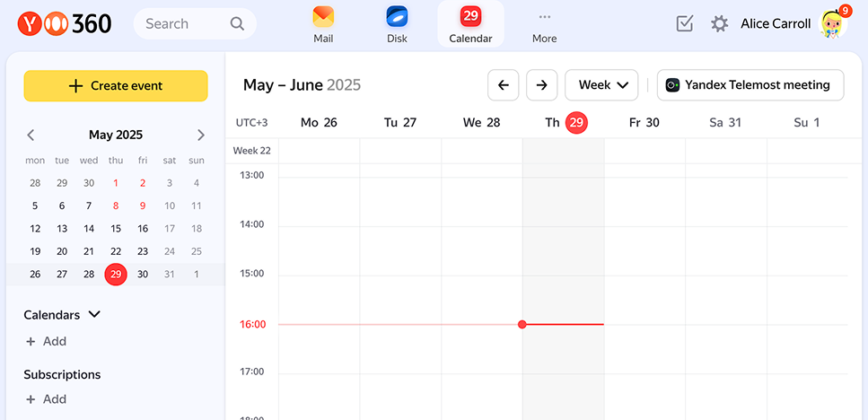Show next month in mini calendar
This screenshot has width=868, height=420.
coord(200,136)
